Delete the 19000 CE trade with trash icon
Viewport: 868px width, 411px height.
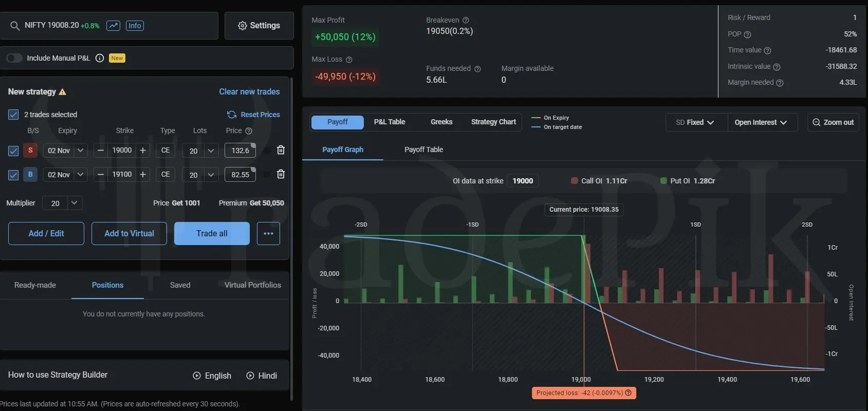(281, 150)
